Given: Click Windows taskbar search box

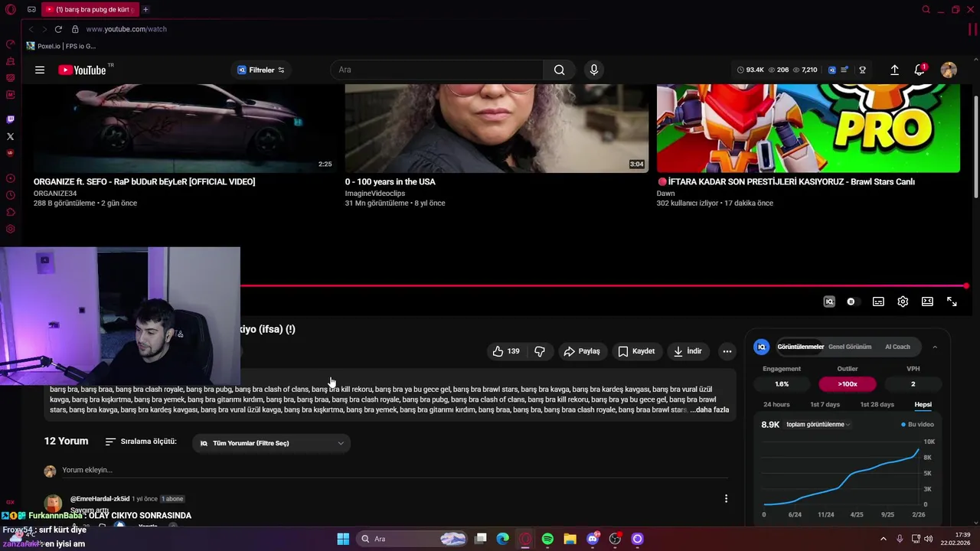Looking at the screenshot, I should pos(413,539).
